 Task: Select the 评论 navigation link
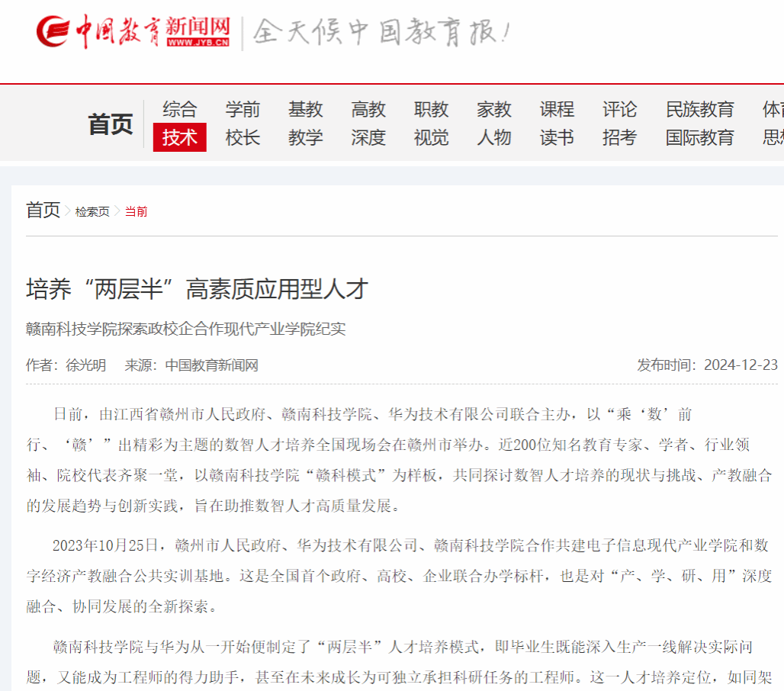[619, 110]
